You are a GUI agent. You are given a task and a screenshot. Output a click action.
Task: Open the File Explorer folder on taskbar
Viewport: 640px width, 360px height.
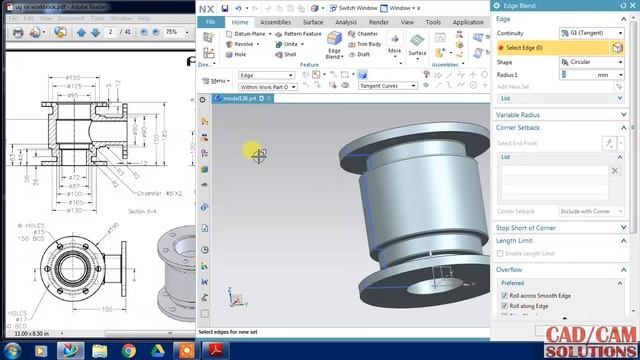point(100,351)
